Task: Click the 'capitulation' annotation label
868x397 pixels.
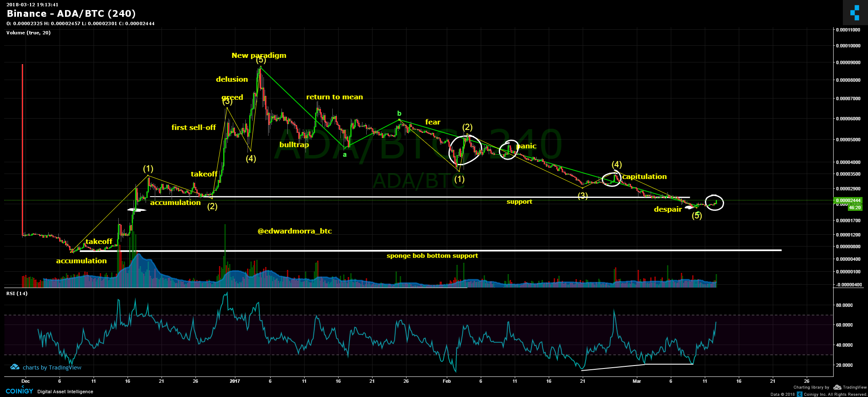Action: pos(644,176)
